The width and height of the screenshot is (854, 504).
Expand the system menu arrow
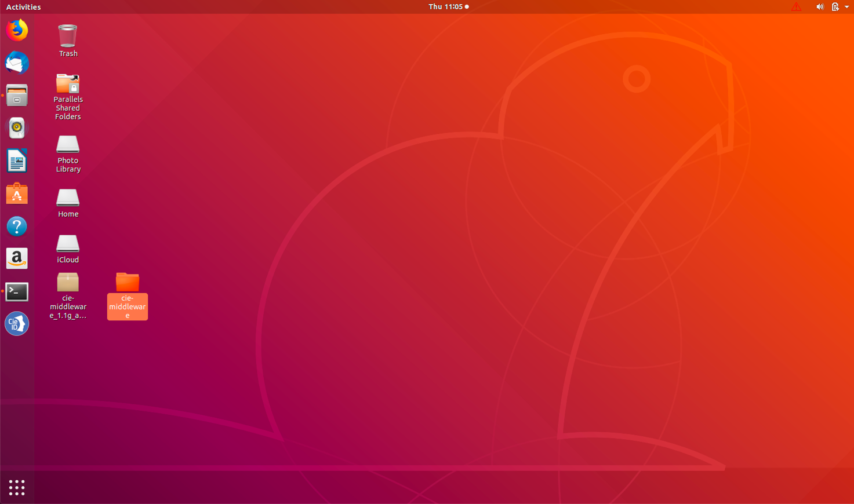(x=846, y=7)
